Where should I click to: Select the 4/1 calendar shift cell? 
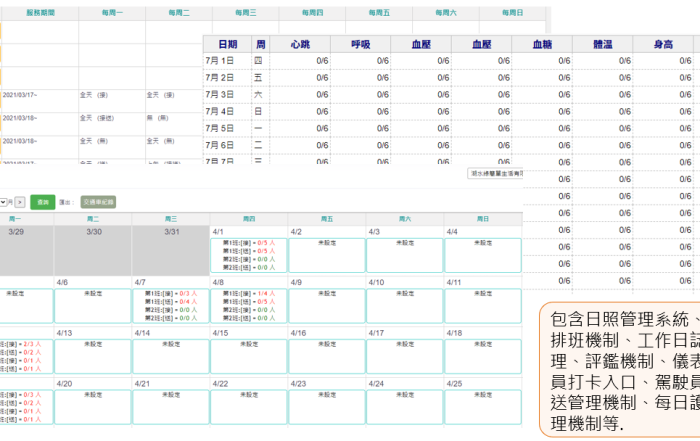(249, 255)
